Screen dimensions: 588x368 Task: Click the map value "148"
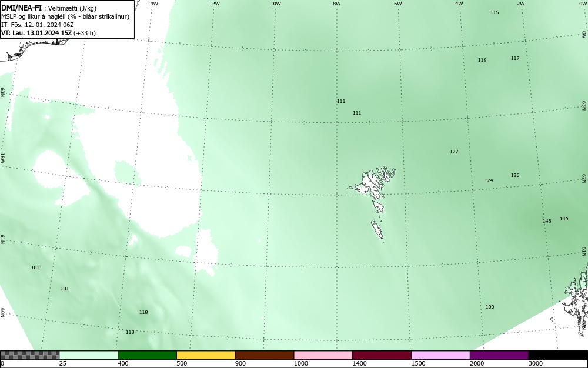coord(547,221)
